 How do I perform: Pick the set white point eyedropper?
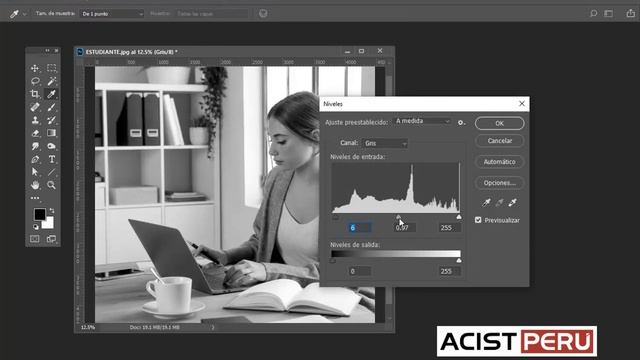point(513,202)
